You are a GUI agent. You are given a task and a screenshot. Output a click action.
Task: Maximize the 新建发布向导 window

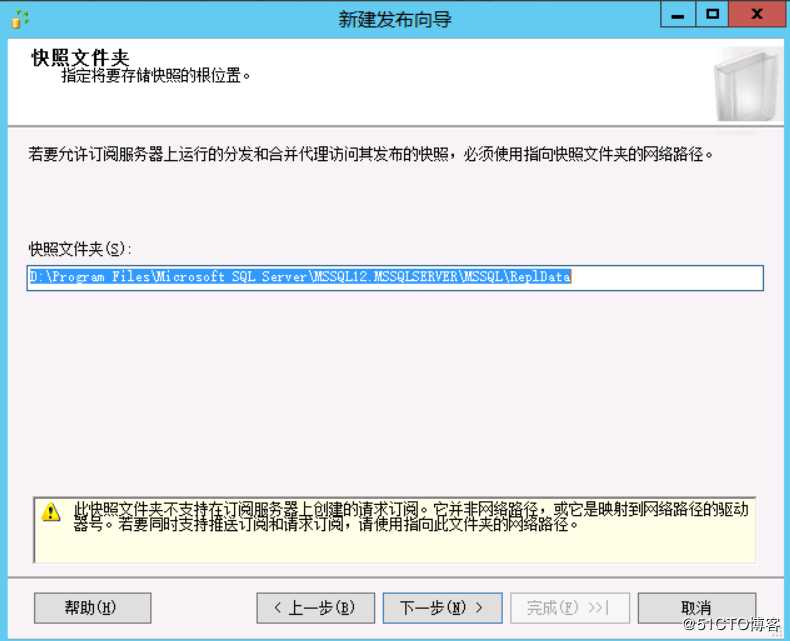[712, 14]
